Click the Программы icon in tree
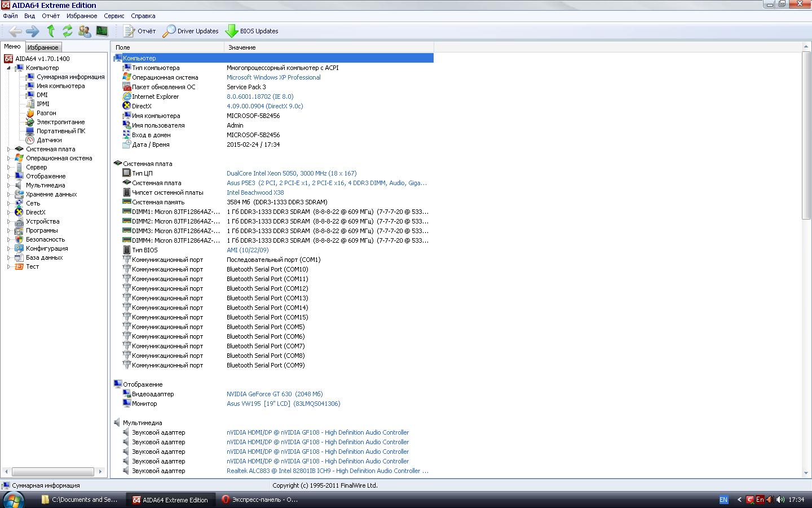This screenshot has width=812, height=508. point(19,230)
